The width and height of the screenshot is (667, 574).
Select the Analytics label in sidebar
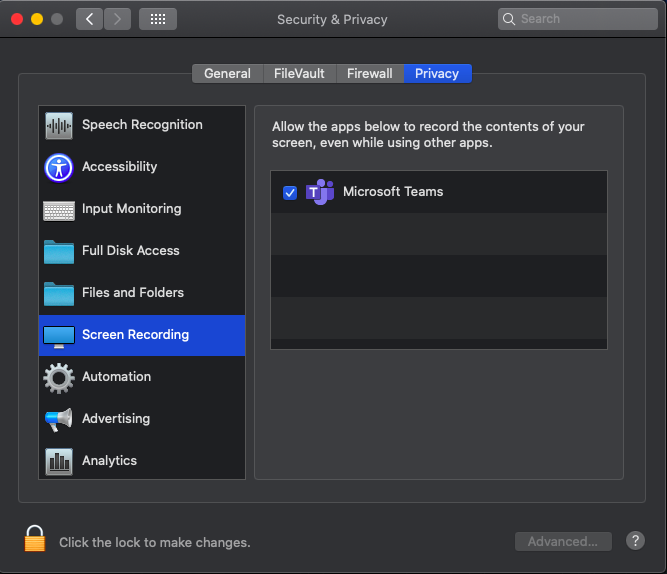coord(109,460)
